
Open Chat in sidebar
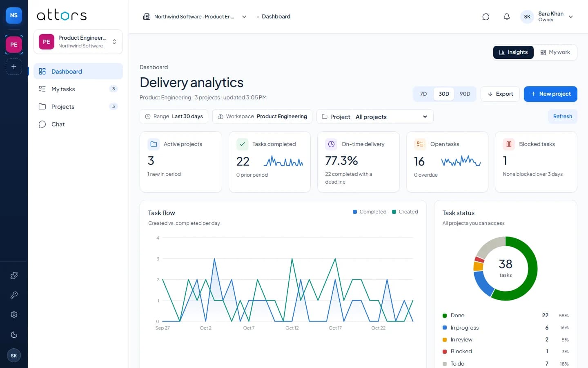(78, 124)
